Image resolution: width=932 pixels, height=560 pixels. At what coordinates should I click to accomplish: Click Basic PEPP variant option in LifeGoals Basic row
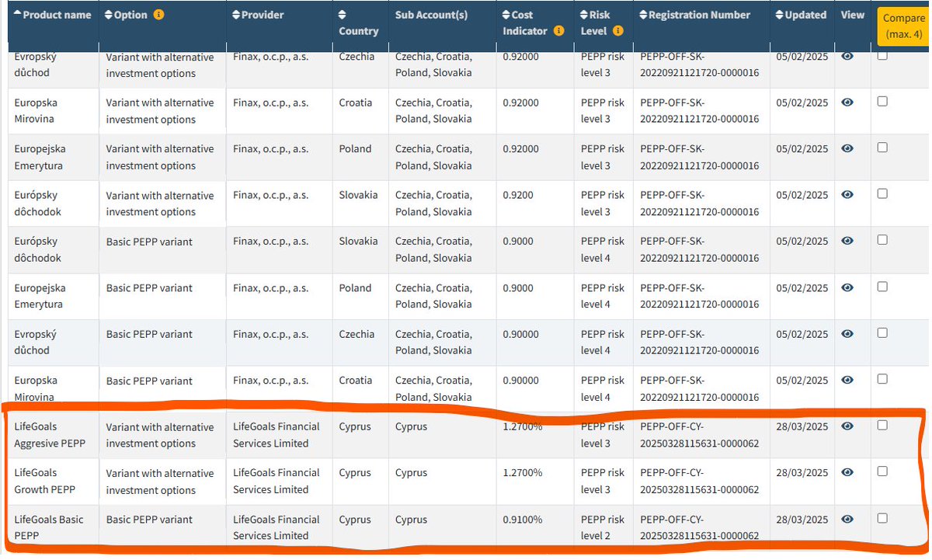point(149,519)
